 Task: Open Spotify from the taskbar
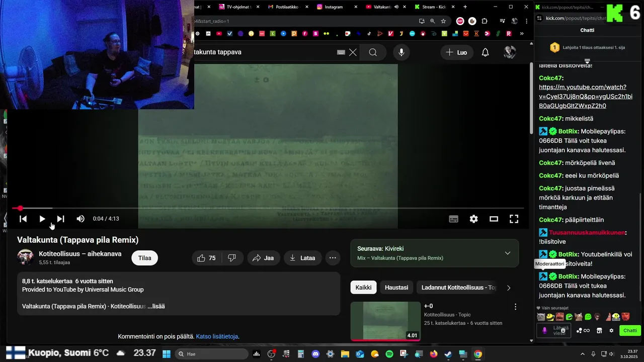pos(389,354)
